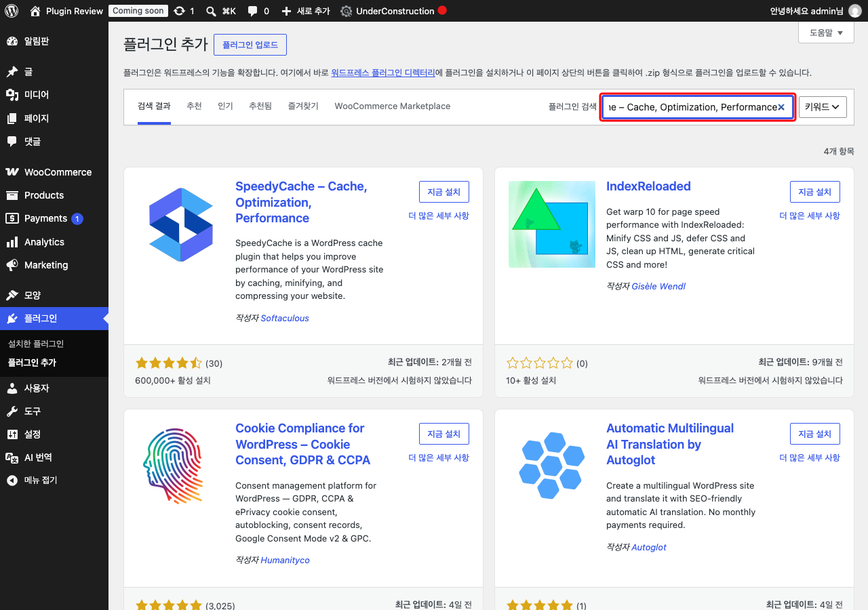This screenshot has height=610, width=868.
Task: Open 알림판 dashboard in sidebar
Action: pyautogui.click(x=54, y=41)
